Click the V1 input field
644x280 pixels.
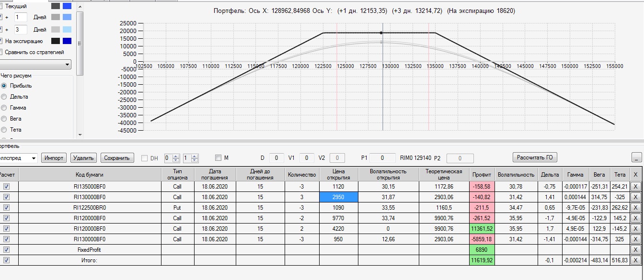(307, 157)
